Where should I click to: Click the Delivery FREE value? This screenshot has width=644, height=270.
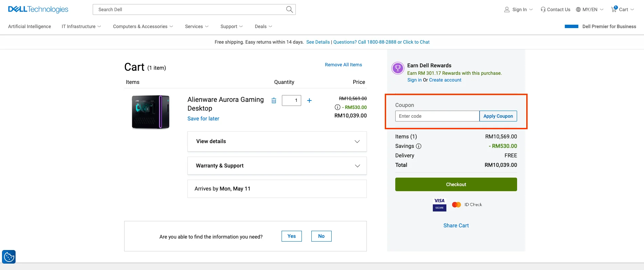click(511, 156)
